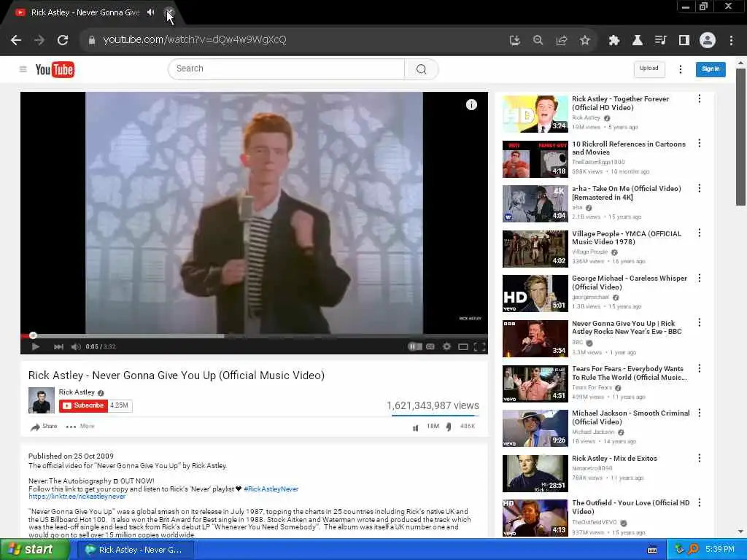Open Michael Jackson - Smooth Criminal title
Screen dimensions: 747x560
click(x=631, y=417)
